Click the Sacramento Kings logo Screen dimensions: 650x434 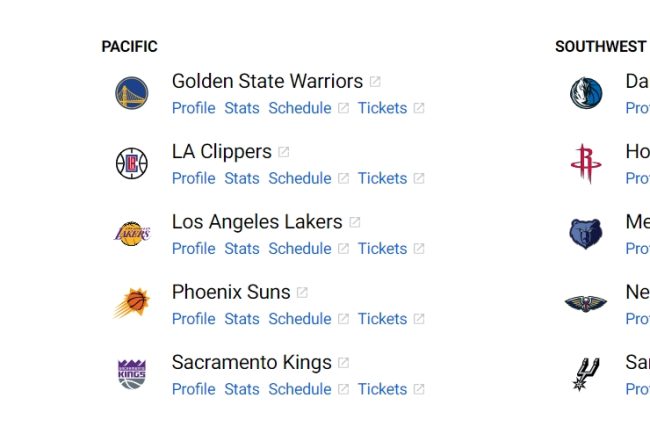coord(132,374)
